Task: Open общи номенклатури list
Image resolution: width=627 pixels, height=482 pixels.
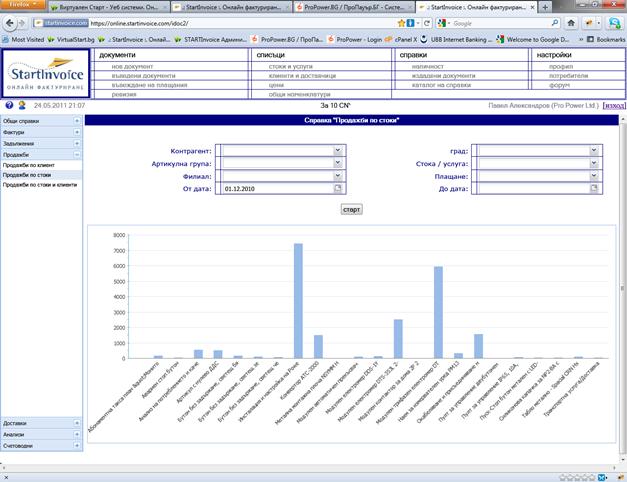Action: pyautogui.click(x=300, y=94)
